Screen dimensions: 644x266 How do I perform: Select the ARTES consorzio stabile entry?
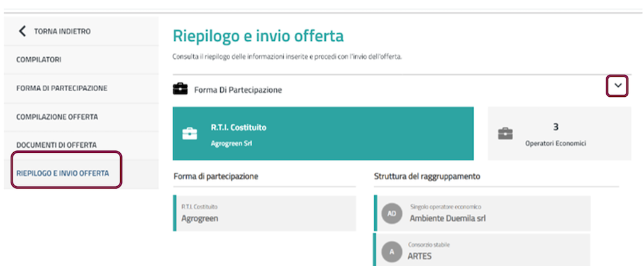[484, 250]
